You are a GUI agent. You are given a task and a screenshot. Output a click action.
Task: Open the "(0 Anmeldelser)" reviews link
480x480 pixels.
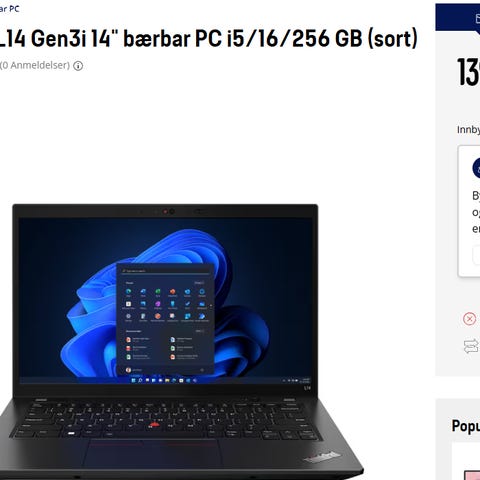pyautogui.click(x=35, y=65)
